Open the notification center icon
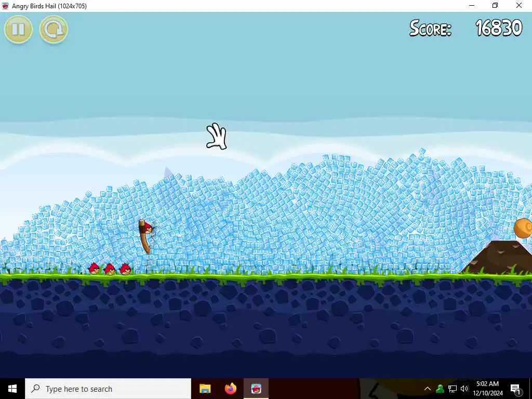The image size is (532, 399). point(515,389)
